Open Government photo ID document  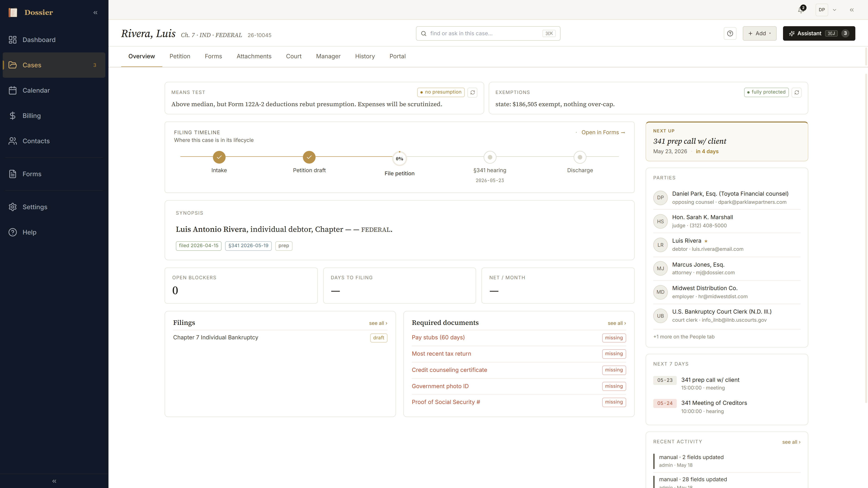pos(519,386)
